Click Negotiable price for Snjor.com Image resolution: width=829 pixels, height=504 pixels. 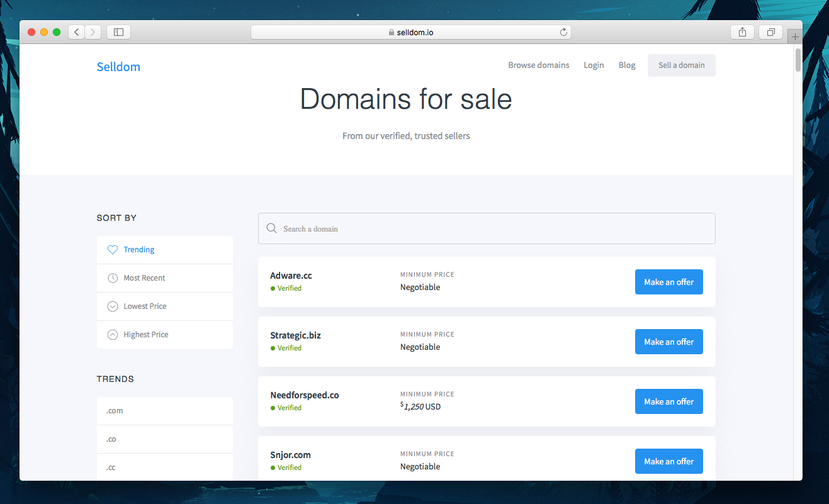coord(420,467)
